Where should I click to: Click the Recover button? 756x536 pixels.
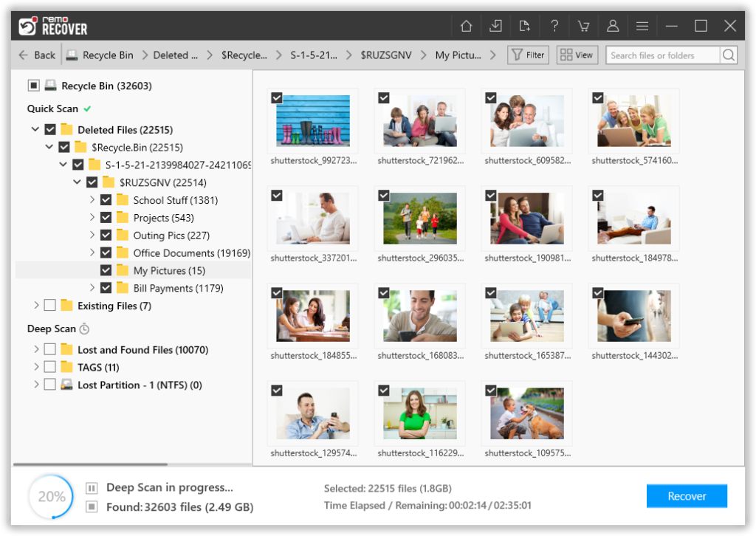coord(687,496)
